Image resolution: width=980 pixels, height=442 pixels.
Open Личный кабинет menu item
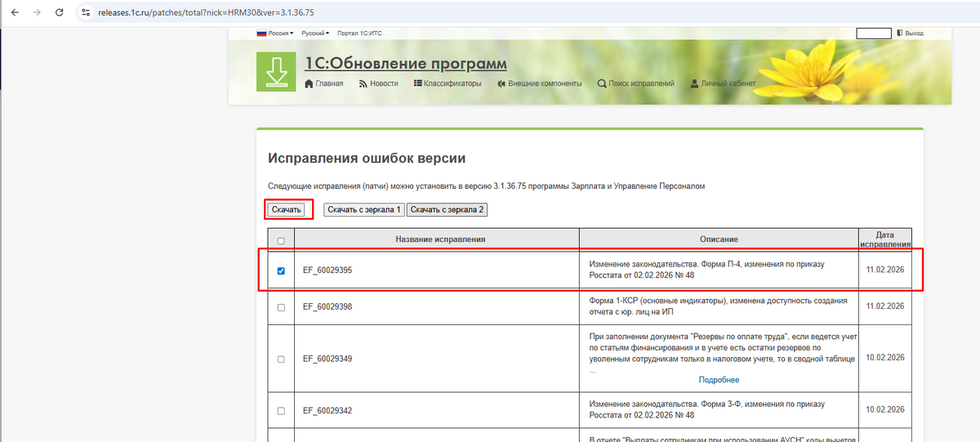(723, 83)
